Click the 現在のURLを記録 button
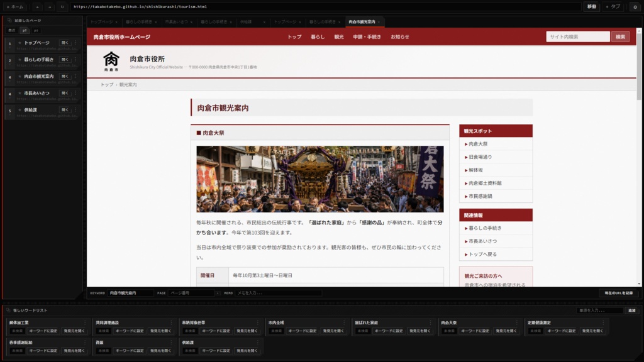Viewport: 644px width, 362px height. pyautogui.click(x=619, y=293)
